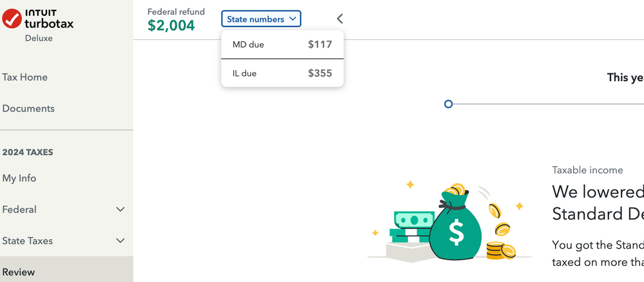644x282 pixels.
Task: Click the Intuit TurboTax wordmark
Action: pos(49,19)
